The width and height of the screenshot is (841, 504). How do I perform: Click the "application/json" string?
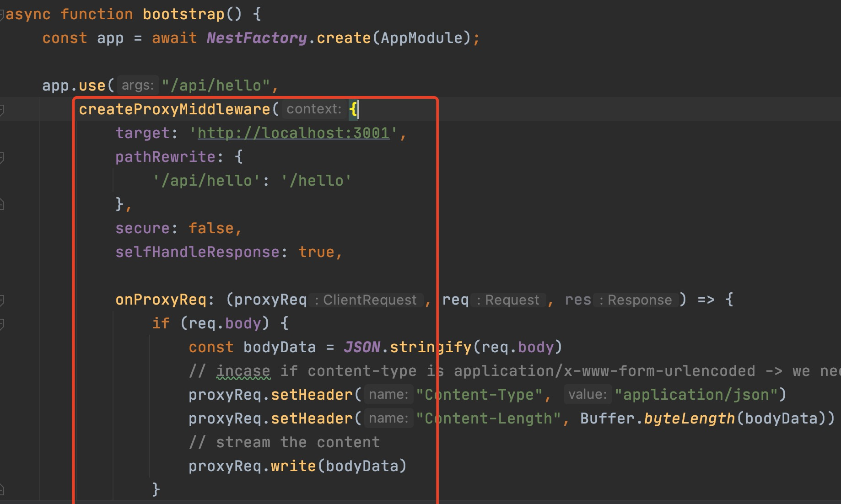[x=696, y=395]
